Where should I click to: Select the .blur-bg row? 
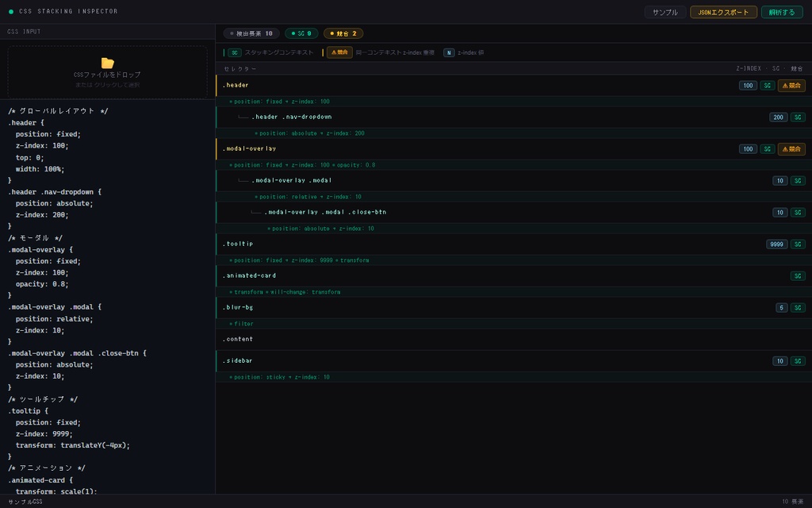514,307
